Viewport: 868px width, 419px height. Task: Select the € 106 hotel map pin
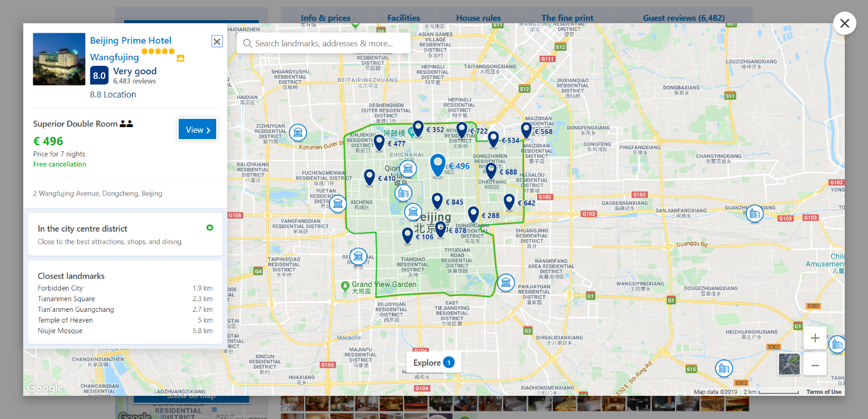[407, 236]
